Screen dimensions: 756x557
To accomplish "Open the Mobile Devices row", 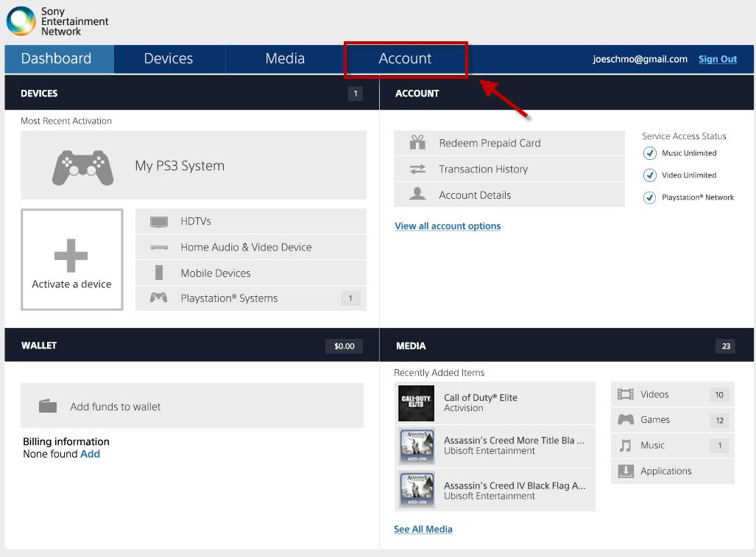I will click(251, 273).
